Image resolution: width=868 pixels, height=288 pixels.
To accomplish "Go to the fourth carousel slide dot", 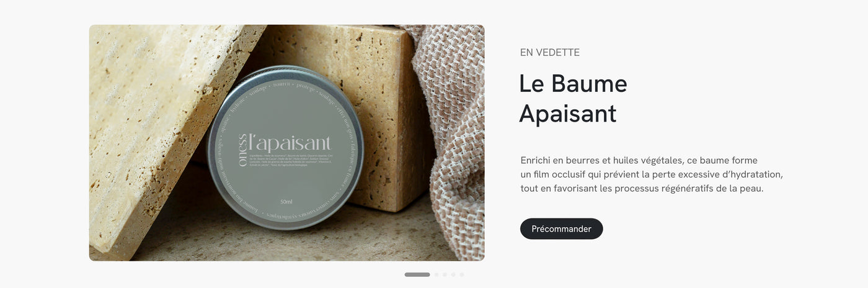I will pyautogui.click(x=453, y=274).
